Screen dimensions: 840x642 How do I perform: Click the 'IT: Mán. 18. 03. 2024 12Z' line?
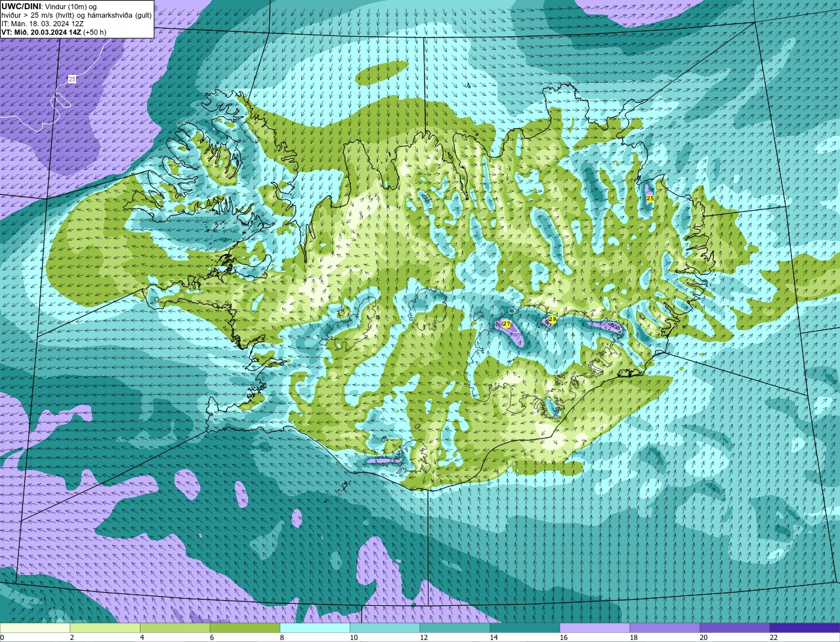(x=42, y=23)
